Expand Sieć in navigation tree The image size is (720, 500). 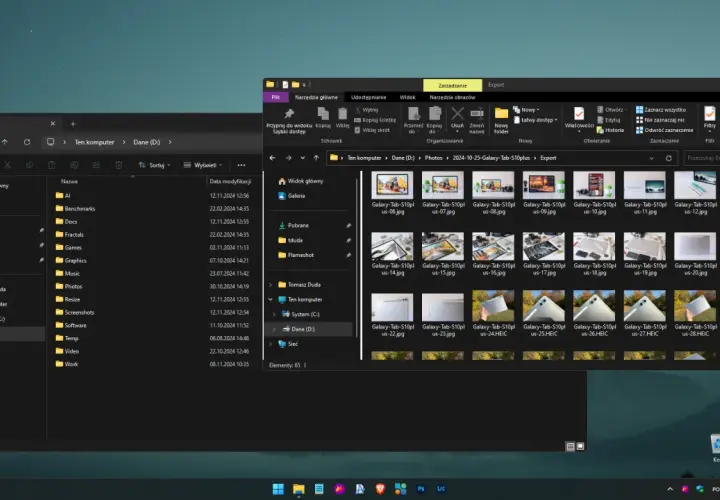(270, 344)
